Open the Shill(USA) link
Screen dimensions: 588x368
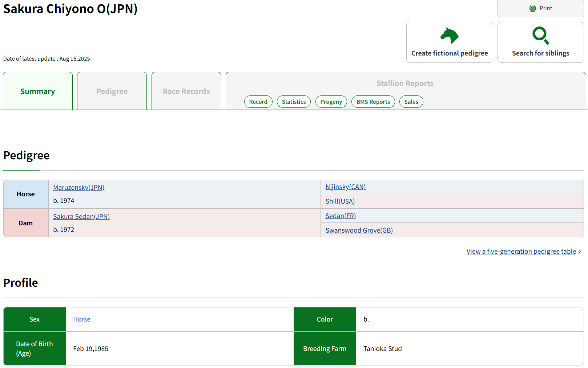pos(340,201)
